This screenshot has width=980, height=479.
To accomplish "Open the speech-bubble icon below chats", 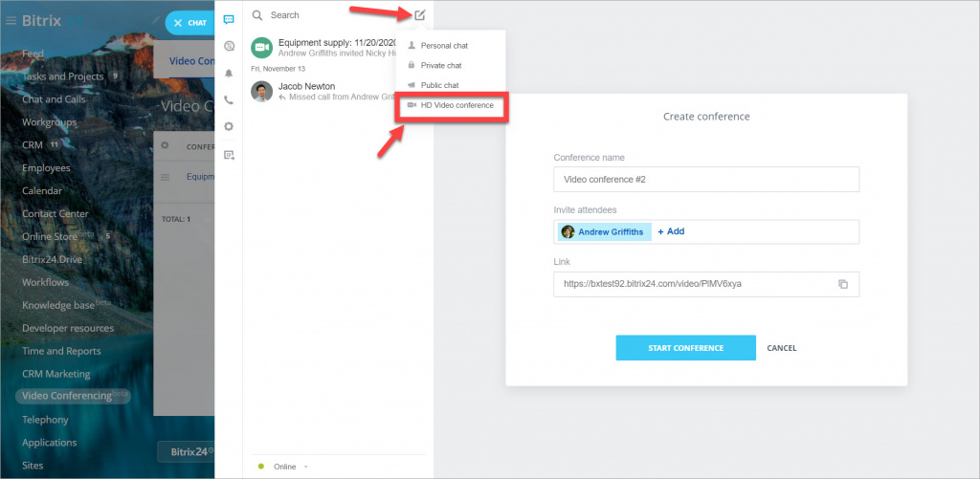I will [x=229, y=46].
